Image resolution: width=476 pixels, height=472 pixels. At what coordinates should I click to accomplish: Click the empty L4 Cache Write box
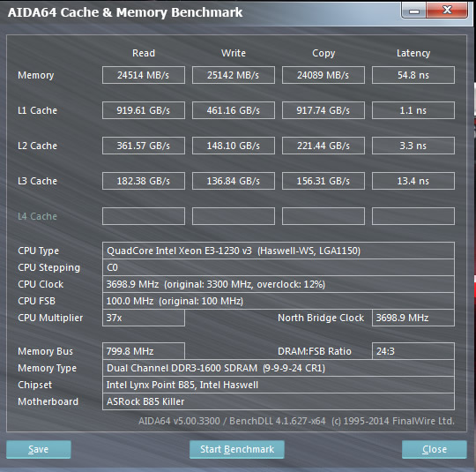pos(234,216)
